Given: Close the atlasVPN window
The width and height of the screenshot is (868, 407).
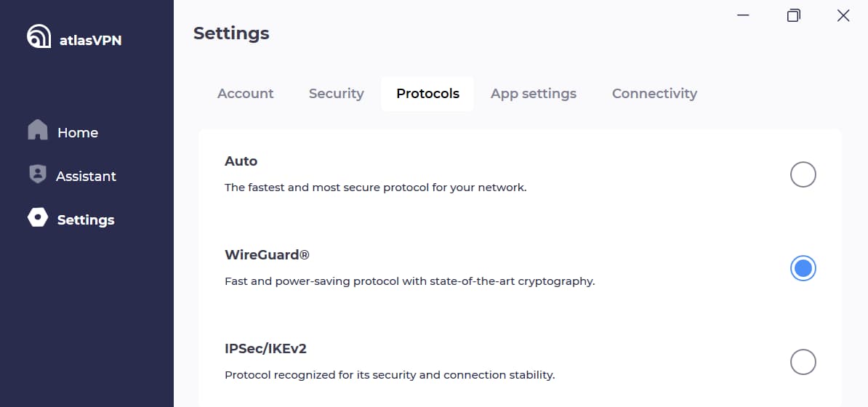Looking at the screenshot, I should 843,15.
